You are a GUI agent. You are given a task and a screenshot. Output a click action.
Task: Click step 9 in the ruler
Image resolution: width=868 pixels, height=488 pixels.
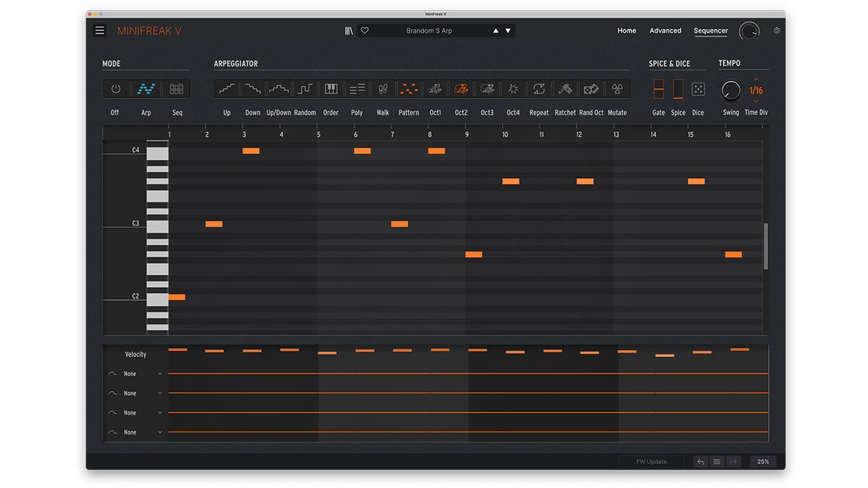click(467, 134)
